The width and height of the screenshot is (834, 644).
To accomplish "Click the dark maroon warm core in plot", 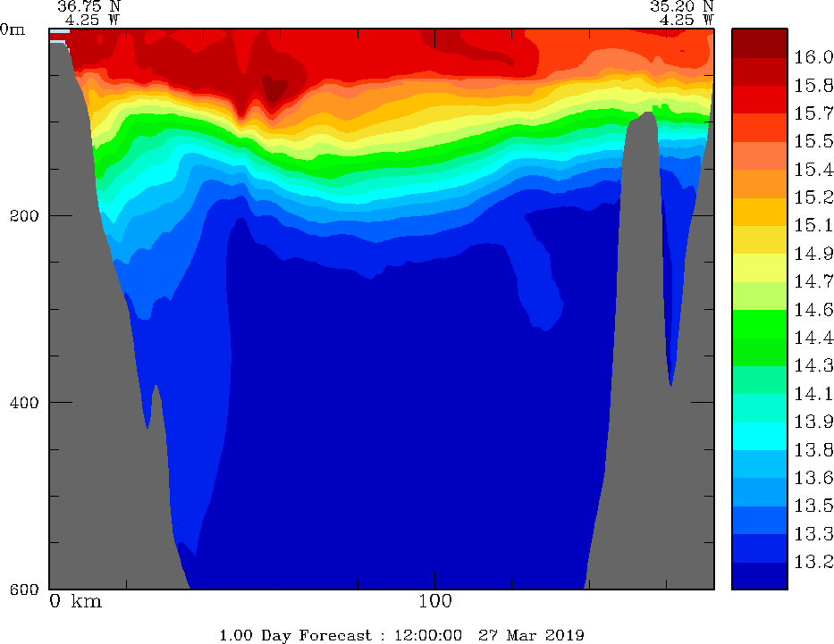I will (x=274, y=88).
